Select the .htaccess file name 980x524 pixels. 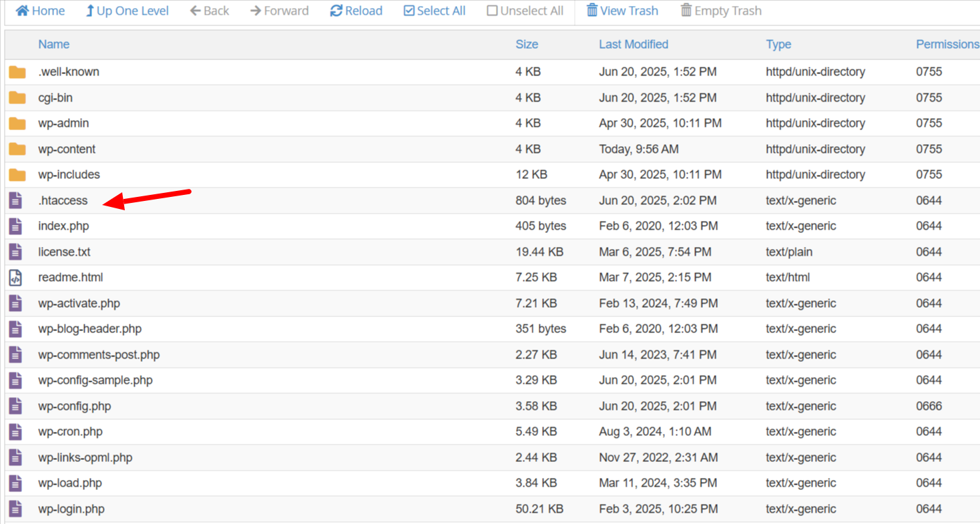(63, 200)
